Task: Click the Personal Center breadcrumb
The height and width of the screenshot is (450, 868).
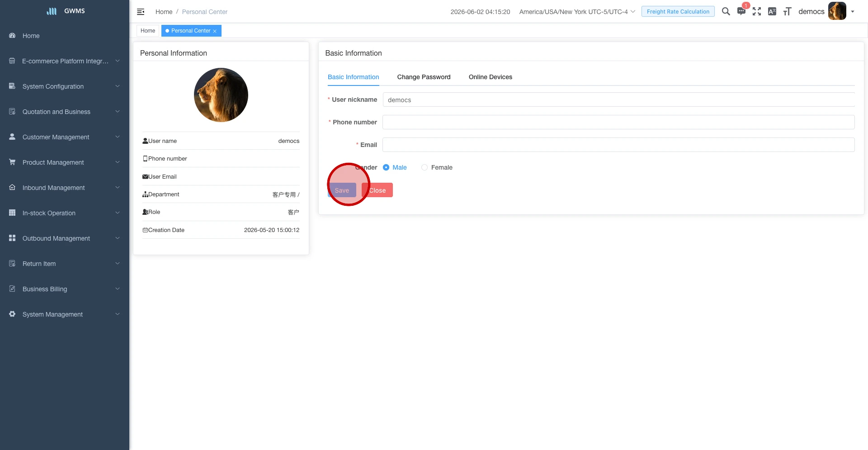Action: (x=205, y=12)
